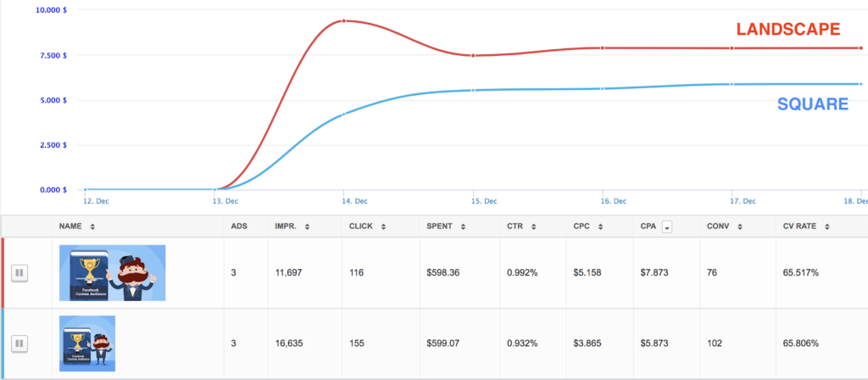
Task: Click the red line peak at 14. Dec
Action: [343, 20]
